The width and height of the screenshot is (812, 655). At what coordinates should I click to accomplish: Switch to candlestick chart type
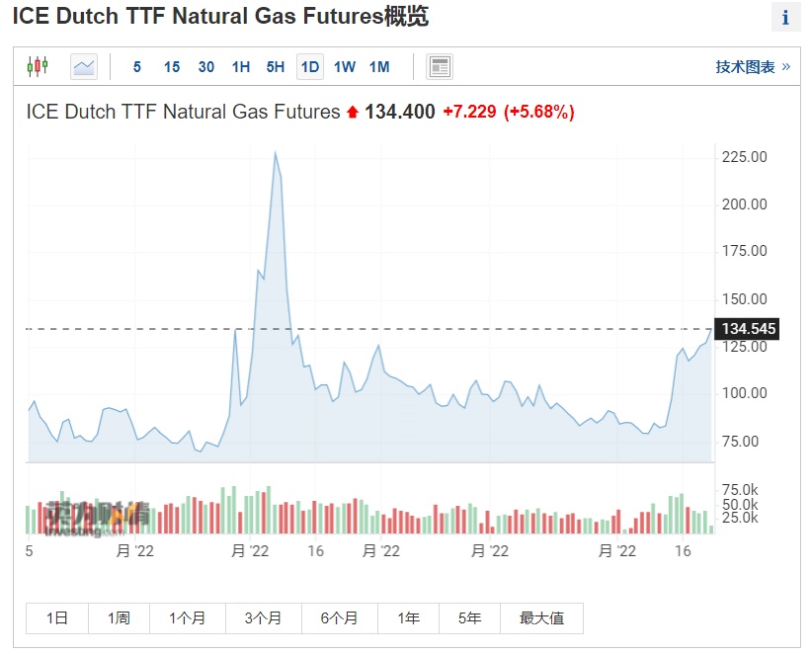point(38,67)
